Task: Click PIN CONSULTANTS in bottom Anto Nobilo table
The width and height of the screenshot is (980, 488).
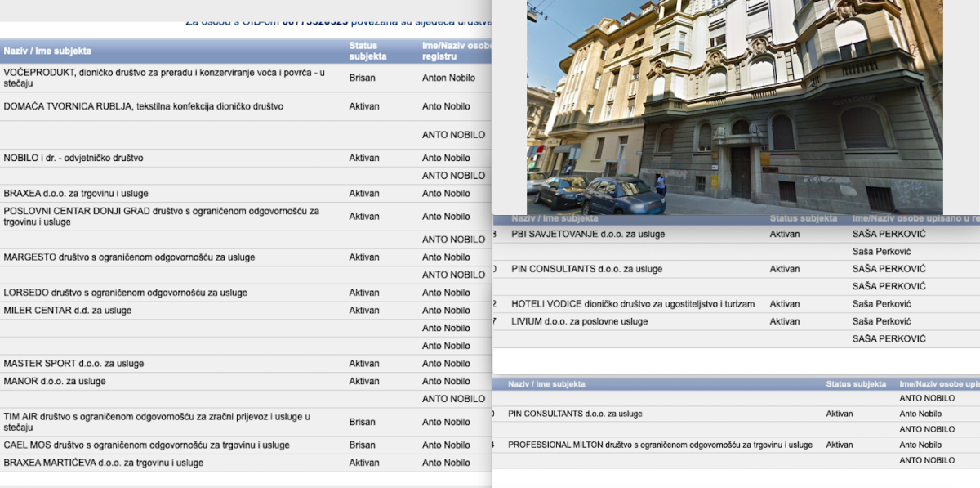Action: (x=575, y=414)
